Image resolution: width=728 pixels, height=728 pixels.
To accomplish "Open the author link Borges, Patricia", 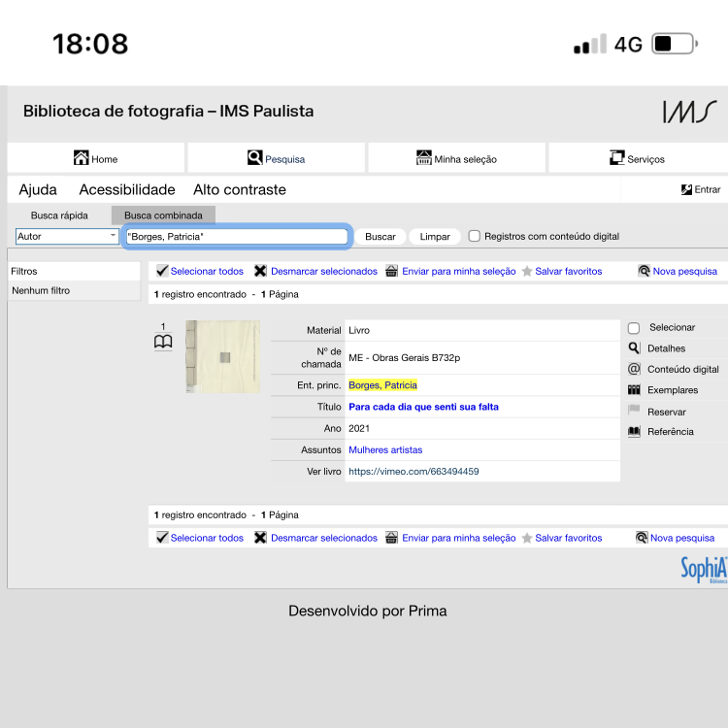I will (x=382, y=385).
